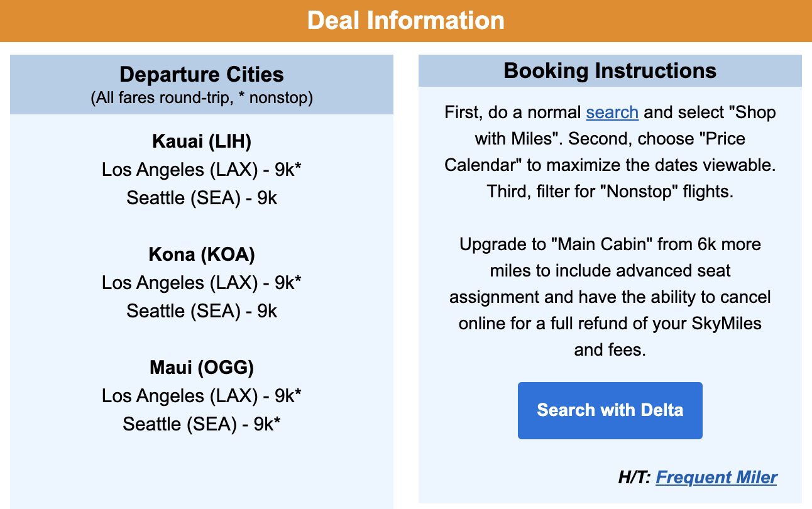Select the Maui (OGG) city header
812x509 pixels.
(201, 368)
